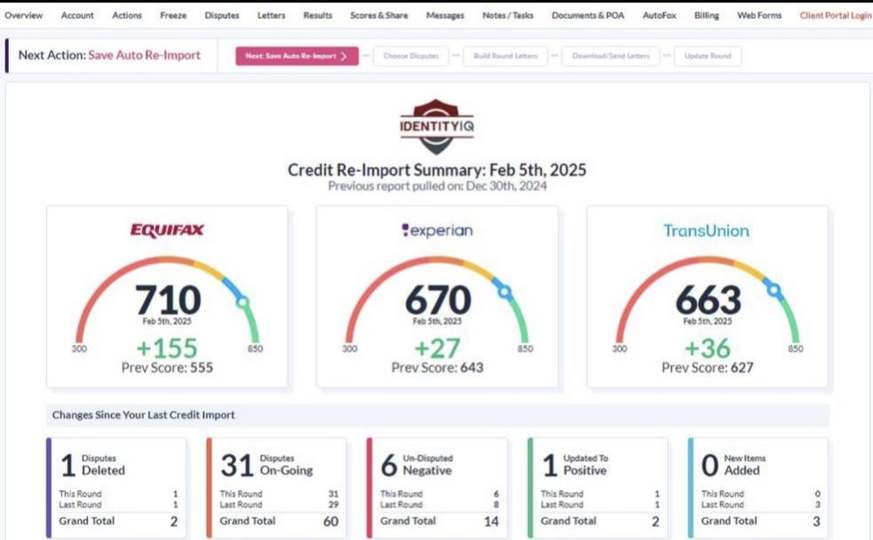
Task: Click the Update Round step button
Action: coord(708,56)
